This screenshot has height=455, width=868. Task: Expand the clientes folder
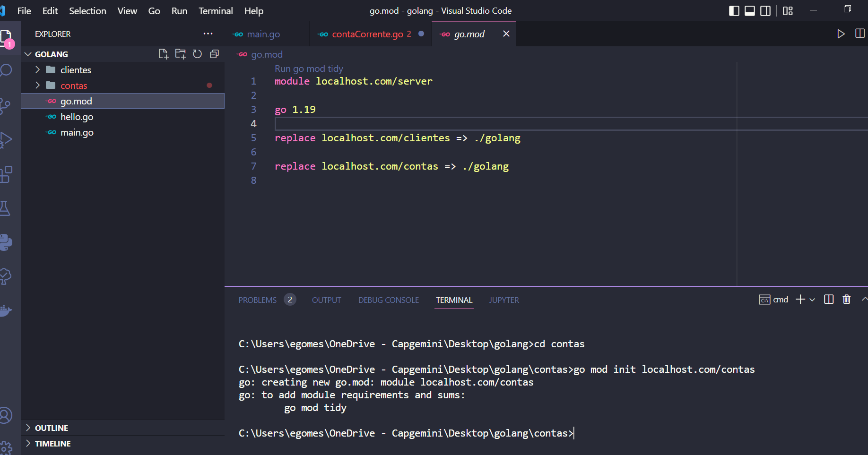[x=38, y=70]
